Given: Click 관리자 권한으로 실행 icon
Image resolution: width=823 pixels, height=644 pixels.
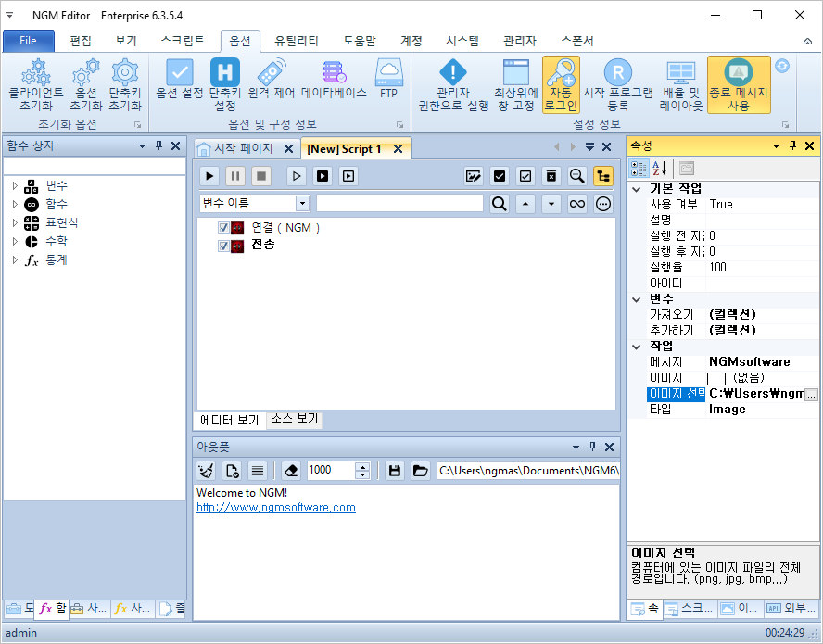Looking at the screenshot, I should coord(453,85).
